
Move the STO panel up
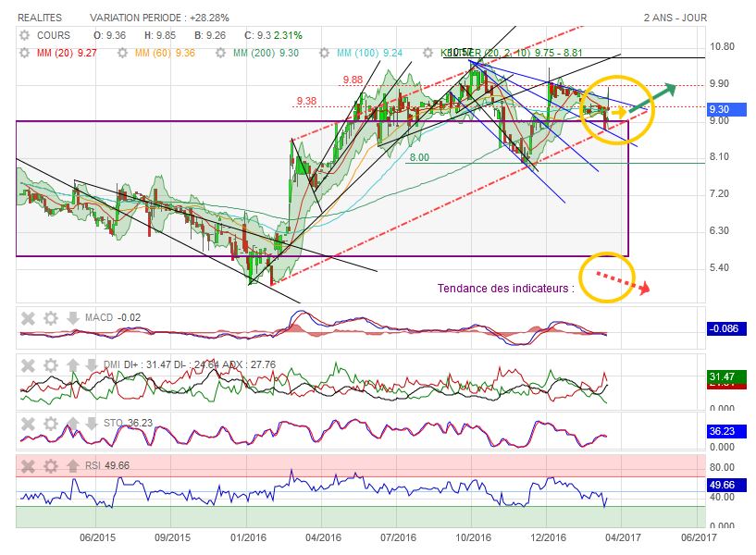coord(72,424)
